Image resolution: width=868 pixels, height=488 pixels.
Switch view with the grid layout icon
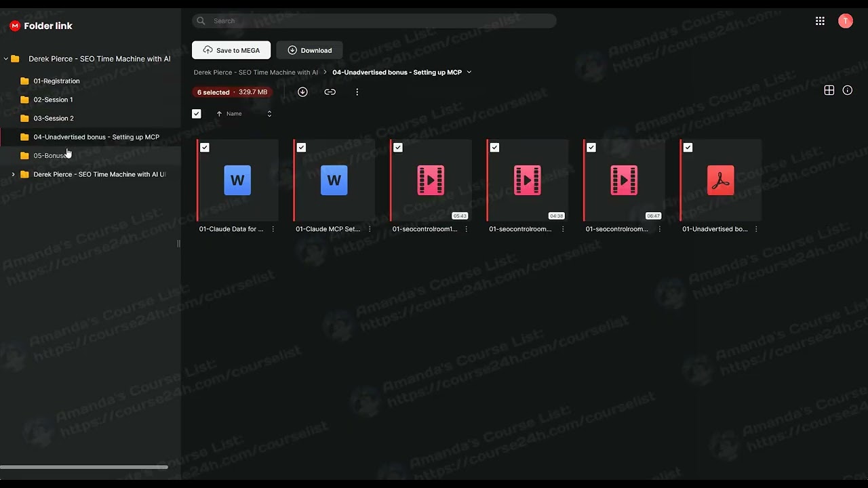click(829, 90)
